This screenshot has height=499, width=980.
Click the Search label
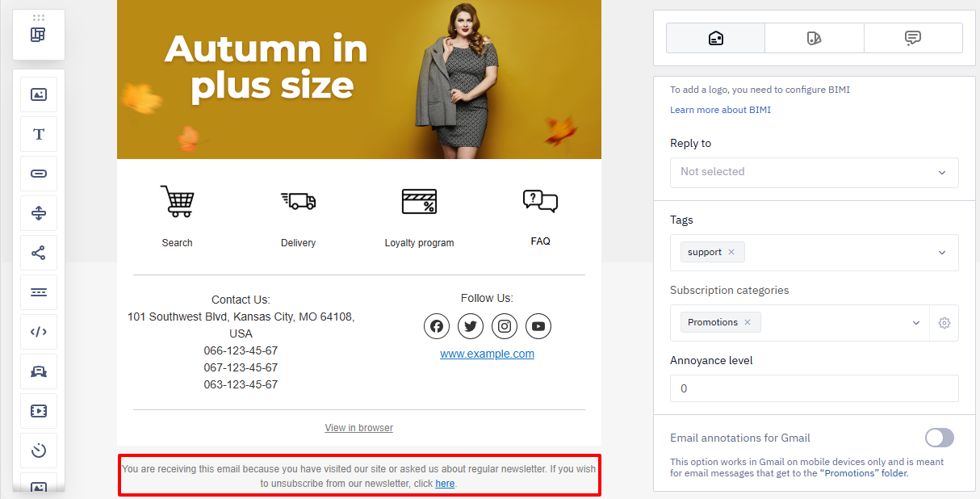[x=177, y=243]
